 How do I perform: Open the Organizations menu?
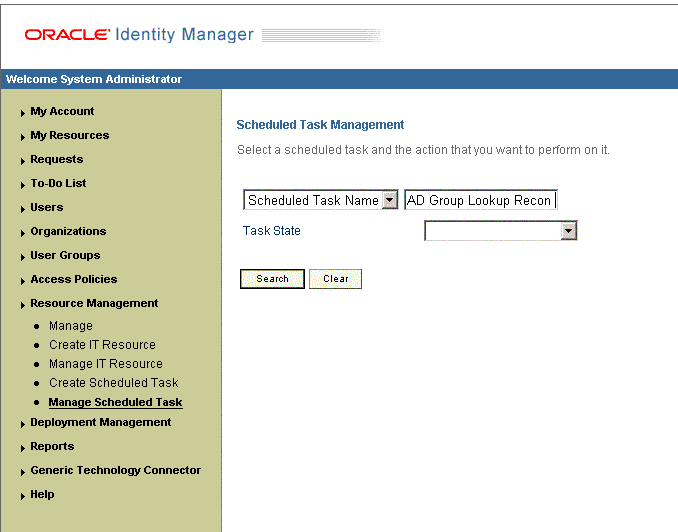[x=68, y=231]
